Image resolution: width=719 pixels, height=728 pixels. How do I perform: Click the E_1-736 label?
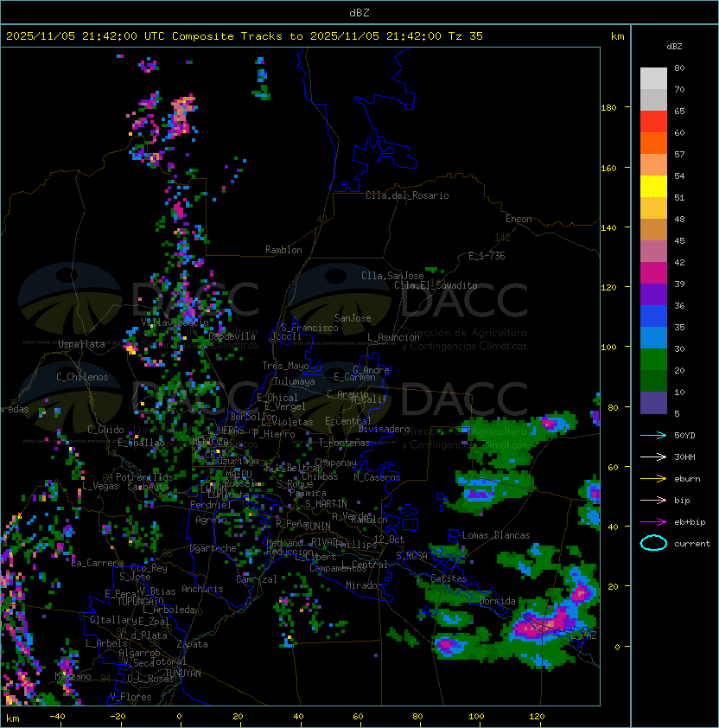click(487, 256)
